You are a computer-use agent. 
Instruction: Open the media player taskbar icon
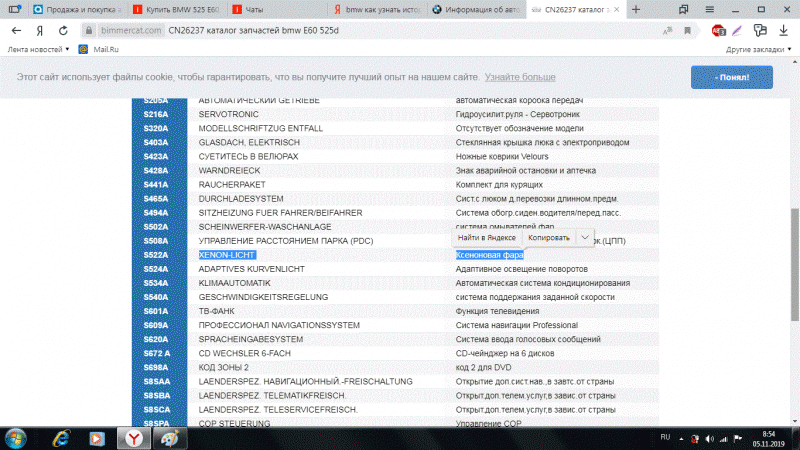(x=96, y=439)
